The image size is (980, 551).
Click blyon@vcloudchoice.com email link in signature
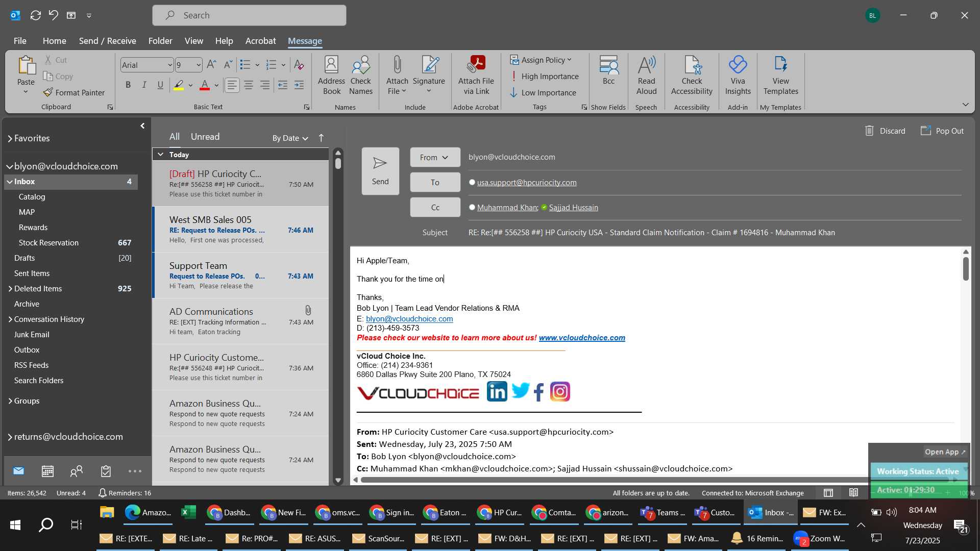pos(409,318)
